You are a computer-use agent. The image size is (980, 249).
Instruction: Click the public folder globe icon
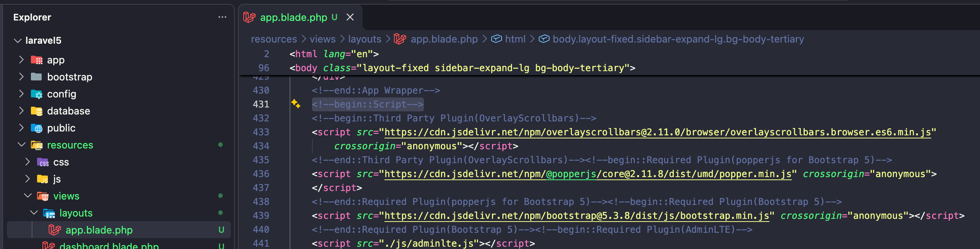click(x=37, y=128)
